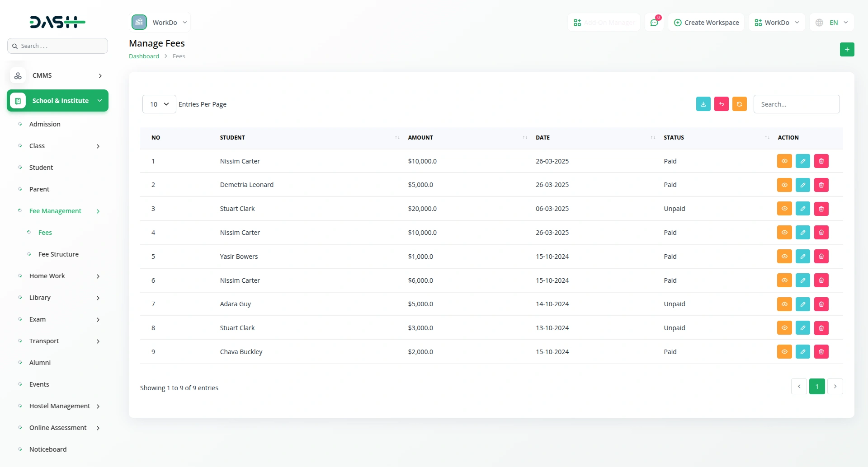Click the orange refresh reload icon
The width and height of the screenshot is (868, 467).
(x=739, y=104)
